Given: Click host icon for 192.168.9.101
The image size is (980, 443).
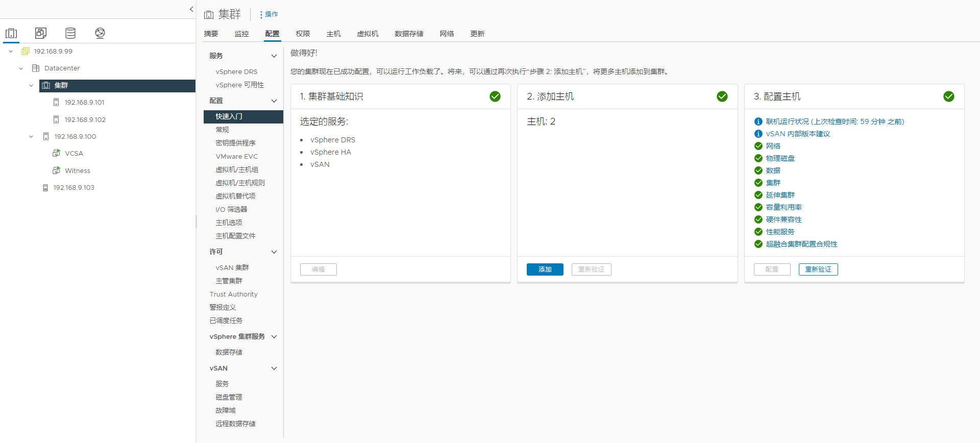Looking at the screenshot, I should click(56, 102).
